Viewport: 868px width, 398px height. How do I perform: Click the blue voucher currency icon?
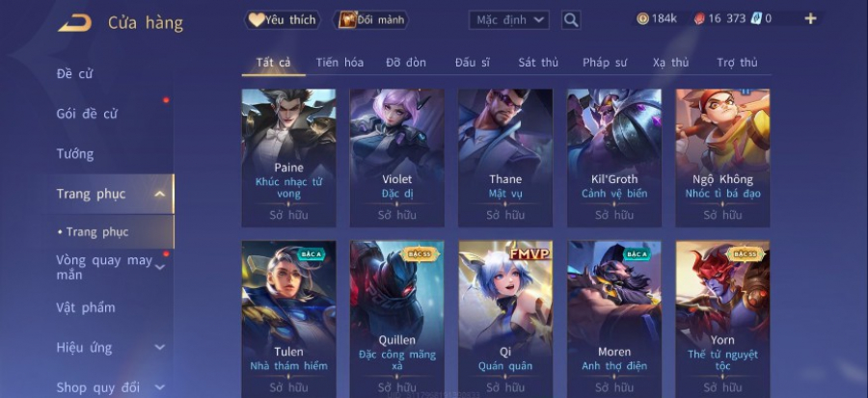[757, 19]
